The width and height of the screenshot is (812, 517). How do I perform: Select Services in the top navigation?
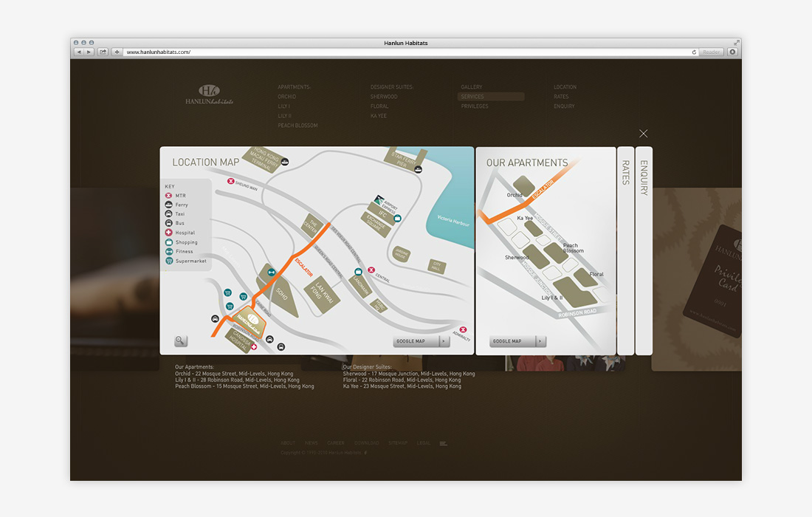coord(472,97)
